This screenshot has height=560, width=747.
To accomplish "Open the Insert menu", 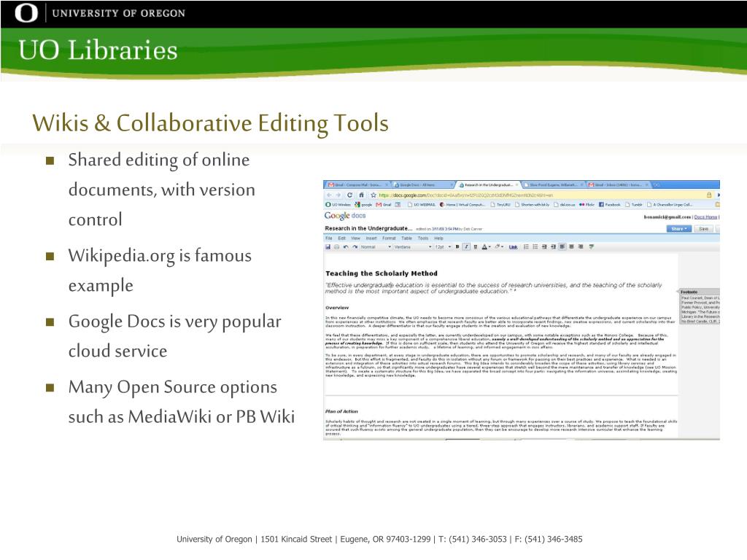I will 371,238.
